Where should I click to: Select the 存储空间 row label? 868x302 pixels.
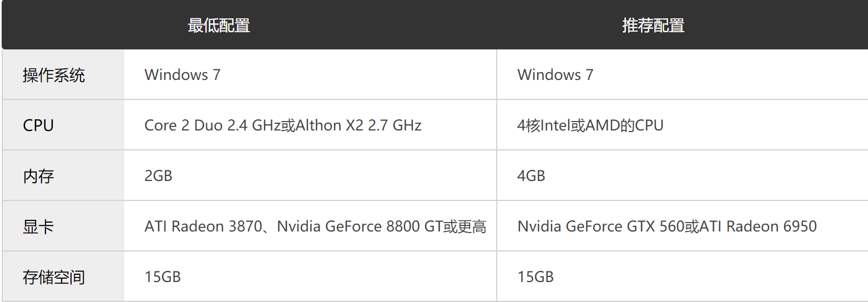point(54,277)
